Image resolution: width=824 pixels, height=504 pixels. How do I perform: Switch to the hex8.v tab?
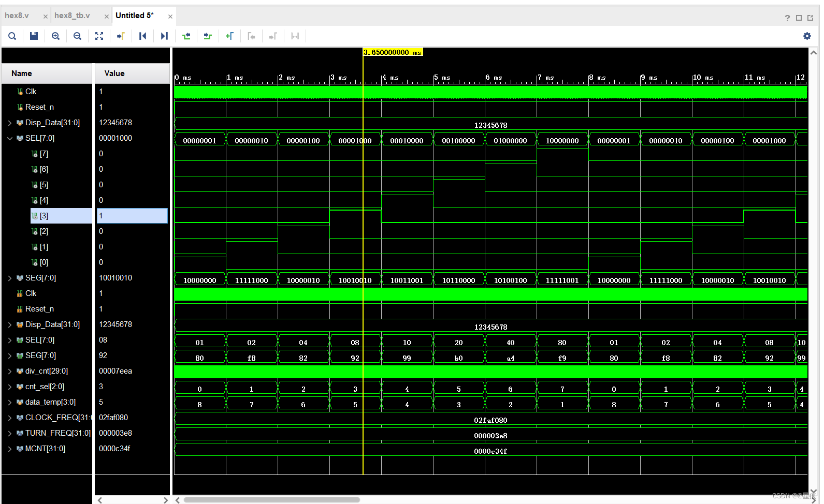[x=17, y=16]
